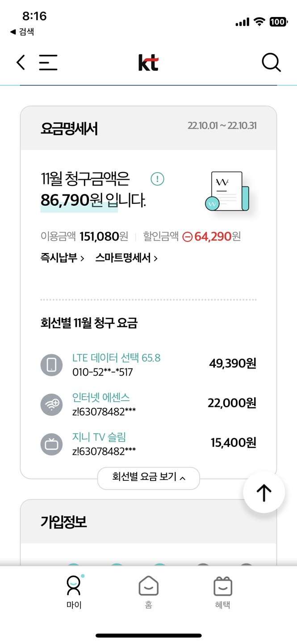Tap the back arrow icon
This screenshot has width=297, height=644.
(21, 63)
